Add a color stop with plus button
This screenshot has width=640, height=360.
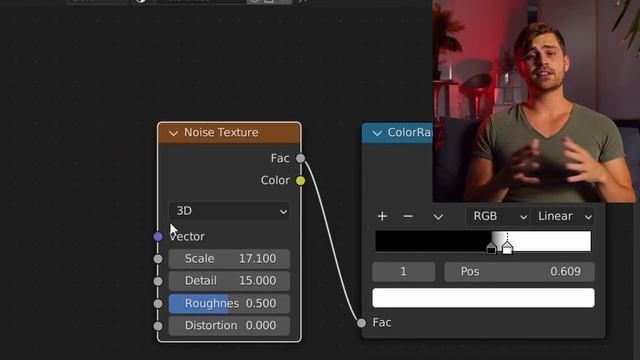382,216
